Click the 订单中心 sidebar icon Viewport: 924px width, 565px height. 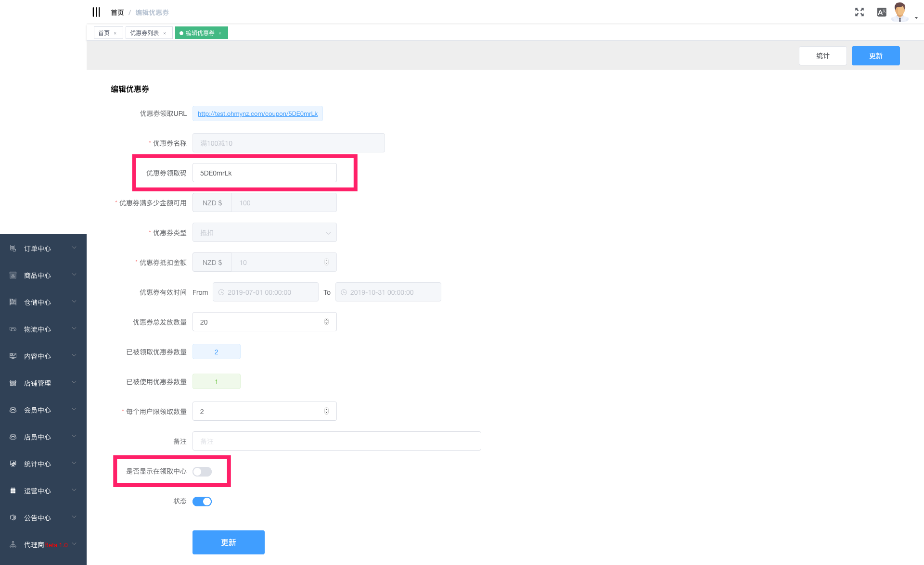click(13, 248)
